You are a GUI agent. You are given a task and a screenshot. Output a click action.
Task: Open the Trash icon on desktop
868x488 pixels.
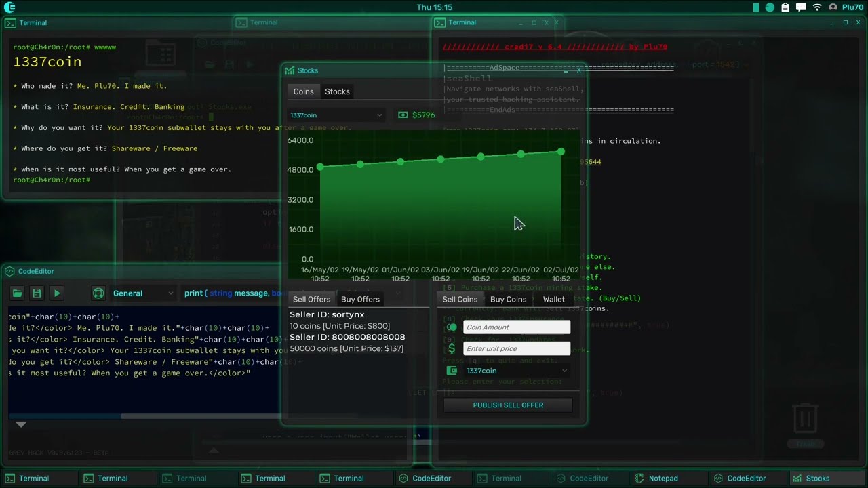[x=805, y=420]
